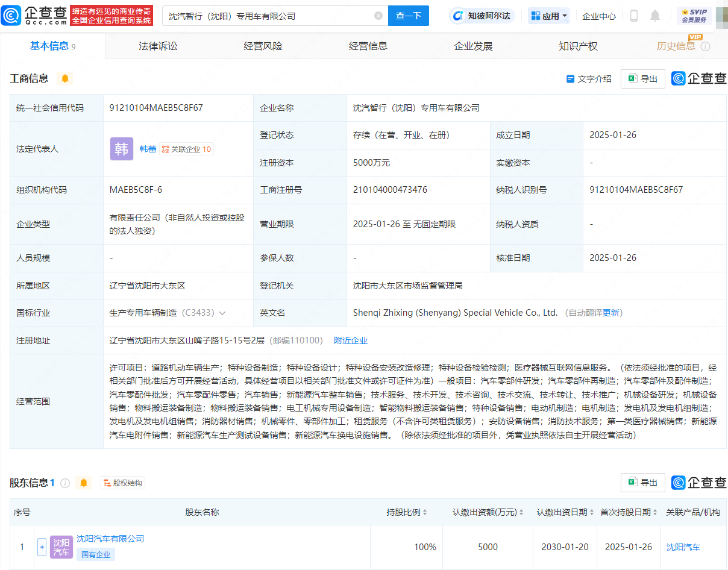Image resolution: width=728 pixels, height=570 pixels.
Task: Click 营业期限 2025-01-26 至 无固定期限
Action: pyautogui.click(x=404, y=224)
